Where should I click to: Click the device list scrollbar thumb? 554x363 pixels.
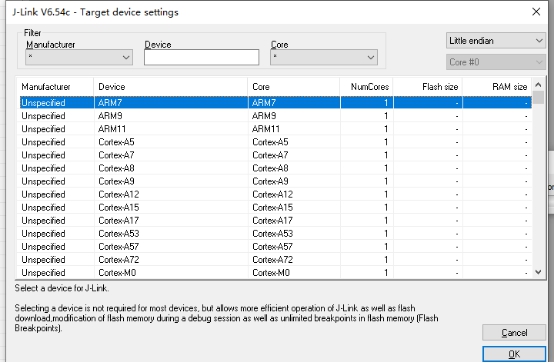(538, 98)
